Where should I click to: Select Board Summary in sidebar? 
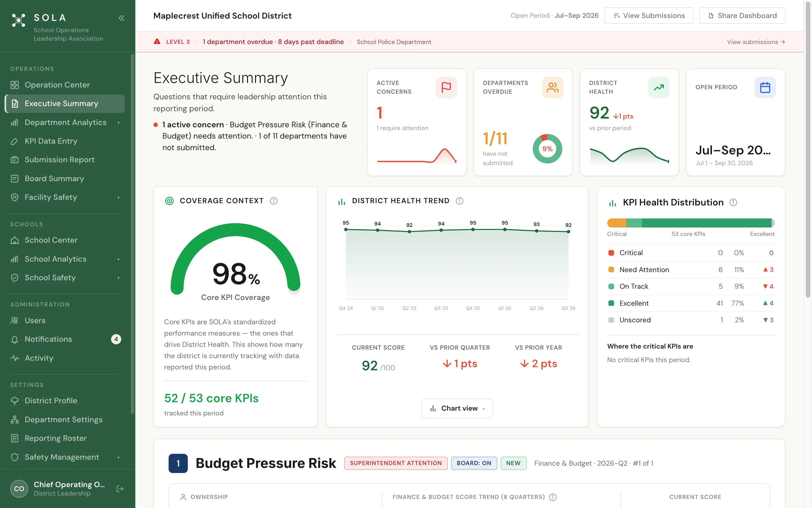[x=64, y=178]
